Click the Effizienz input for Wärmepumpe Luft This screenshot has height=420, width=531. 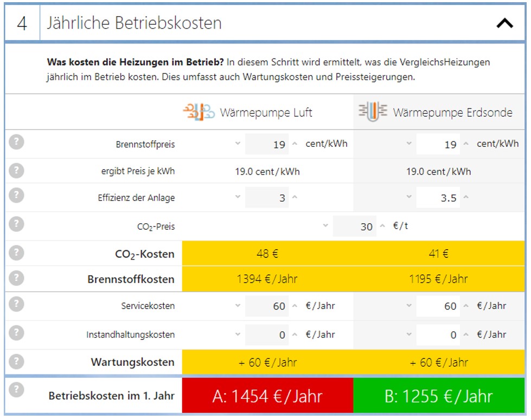[267, 198]
